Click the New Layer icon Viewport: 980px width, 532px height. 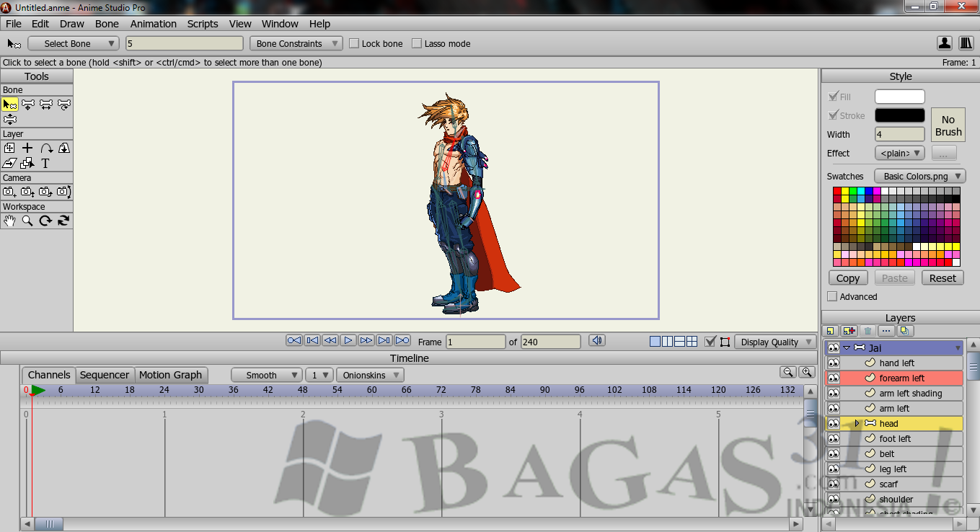coord(831,331)
